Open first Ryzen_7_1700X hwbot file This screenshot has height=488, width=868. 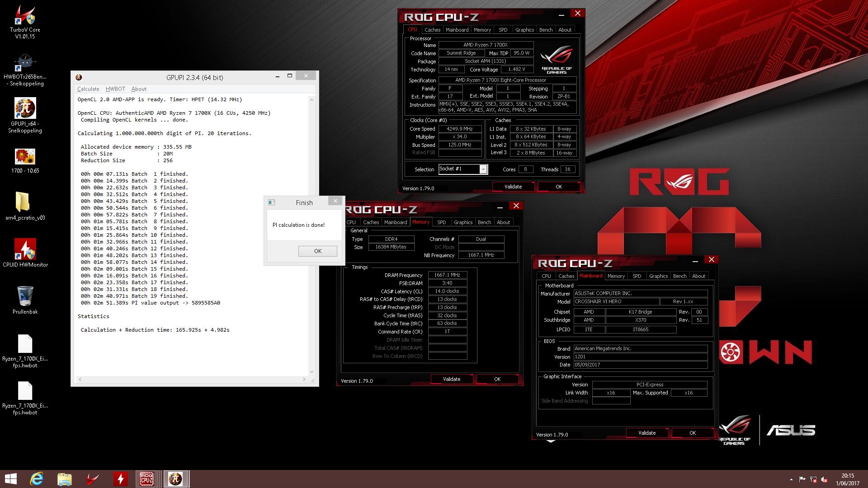(x=25, y=351)
